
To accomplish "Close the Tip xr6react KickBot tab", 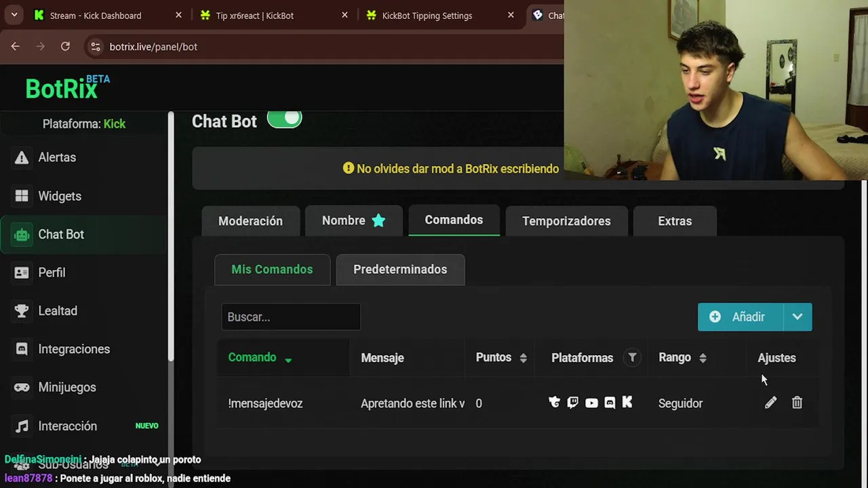I will click(x=344, y=15).
